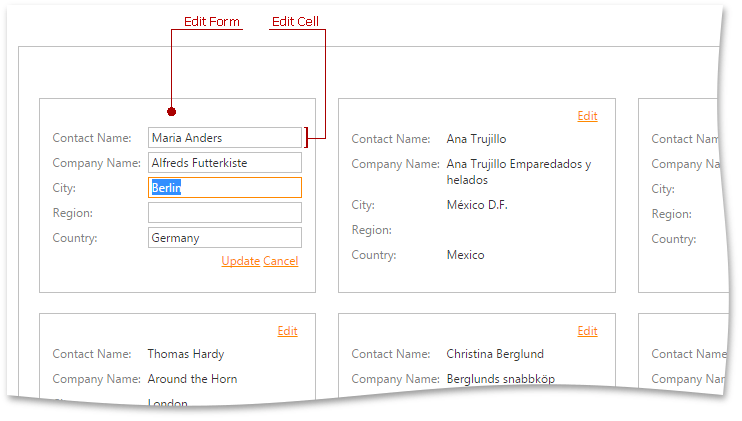Click Contact Name label in Thomas Hardy card
Image resolution: width=742 pixels, height=421 pixels.
[x=92, y=354]
